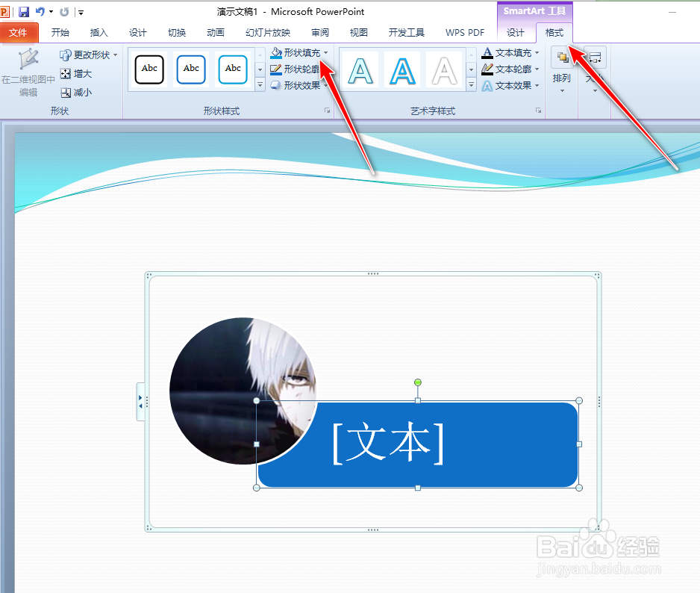Click the [文本] placeholder text

(388, 444)
